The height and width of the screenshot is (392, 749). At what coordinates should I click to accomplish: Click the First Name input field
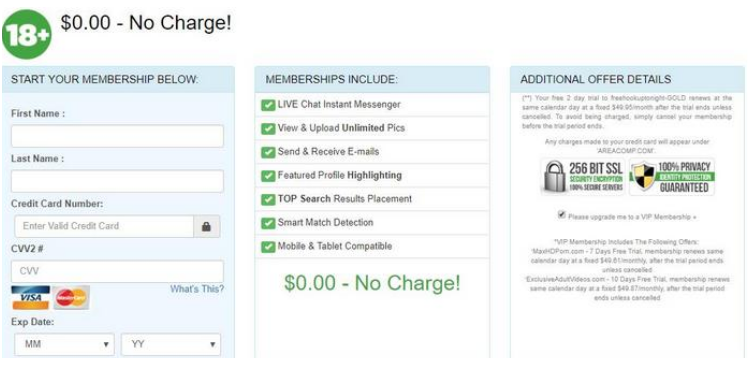(x=117, y=136)
